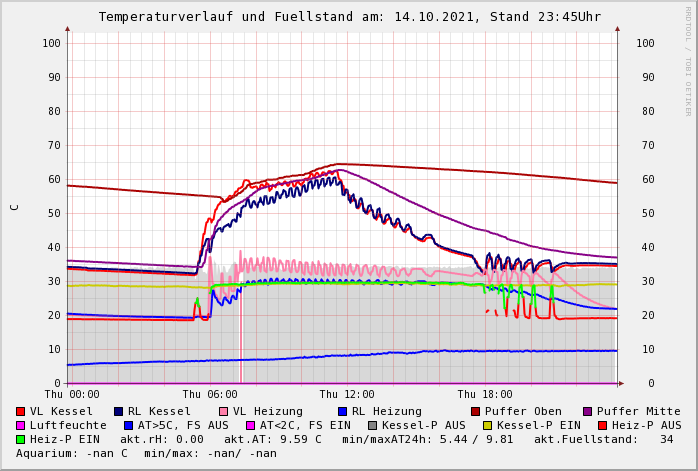
Task: Click the red VL Kessel legend swatch
Action: click(x=21, y=411)
